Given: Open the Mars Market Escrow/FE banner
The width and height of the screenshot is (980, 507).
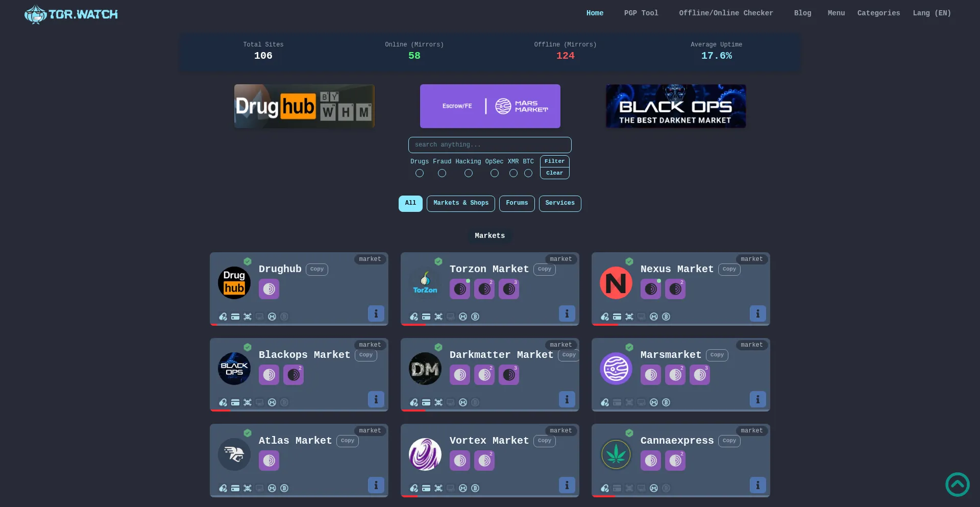Looking at the screenshot, I should tap(490, 106).
